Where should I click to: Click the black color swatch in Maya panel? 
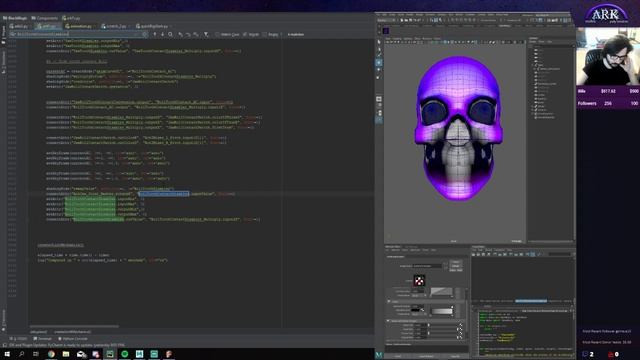[x=415, y=310]
